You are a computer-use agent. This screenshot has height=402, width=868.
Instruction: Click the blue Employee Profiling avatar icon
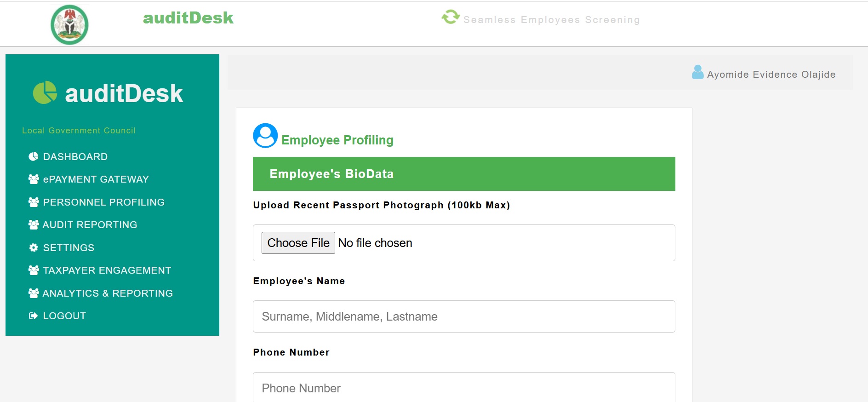pyautogui.click(x=265, y=135)
